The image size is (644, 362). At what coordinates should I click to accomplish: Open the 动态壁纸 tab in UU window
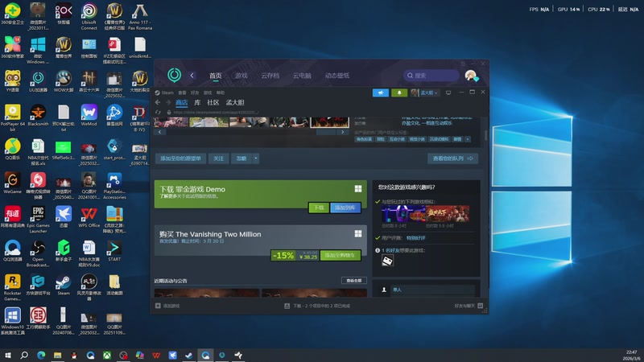click(337, 76)
